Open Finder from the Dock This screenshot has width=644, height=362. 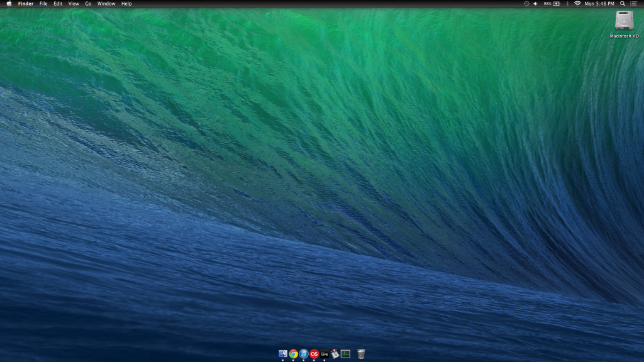pyautogui.click(x=283, y=354)
